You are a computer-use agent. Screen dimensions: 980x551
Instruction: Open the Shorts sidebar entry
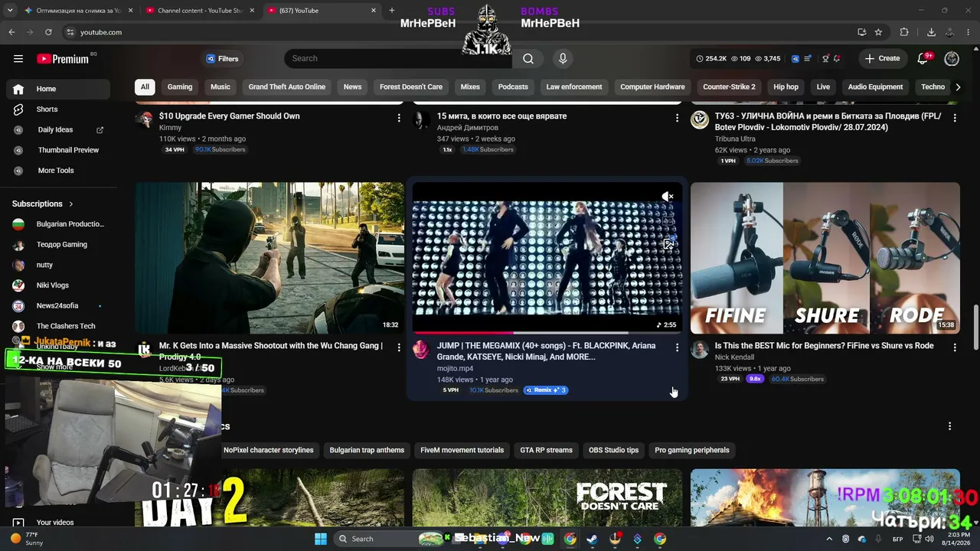[x=58, y=109]
